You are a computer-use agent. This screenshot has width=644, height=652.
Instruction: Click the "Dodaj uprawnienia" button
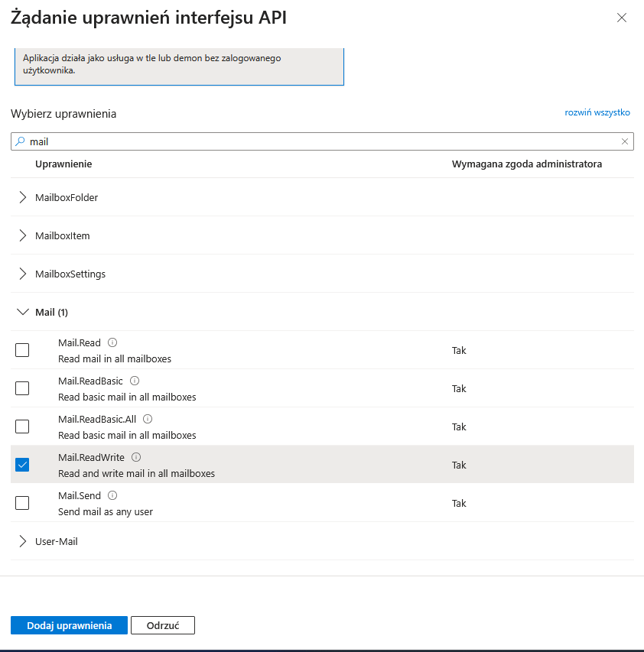tap(69, 625)
